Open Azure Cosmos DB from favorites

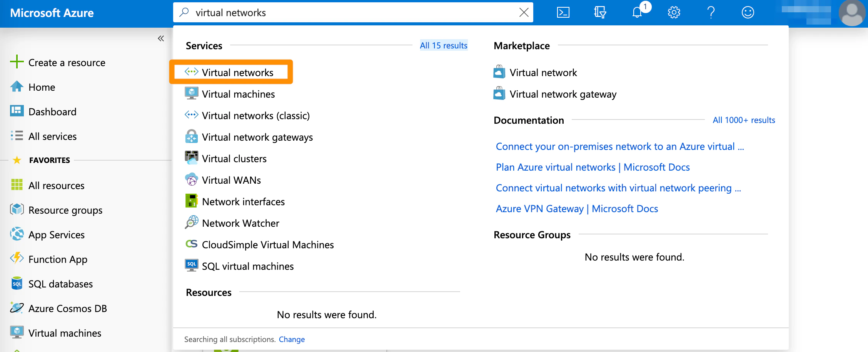click(x=68, y=308)
